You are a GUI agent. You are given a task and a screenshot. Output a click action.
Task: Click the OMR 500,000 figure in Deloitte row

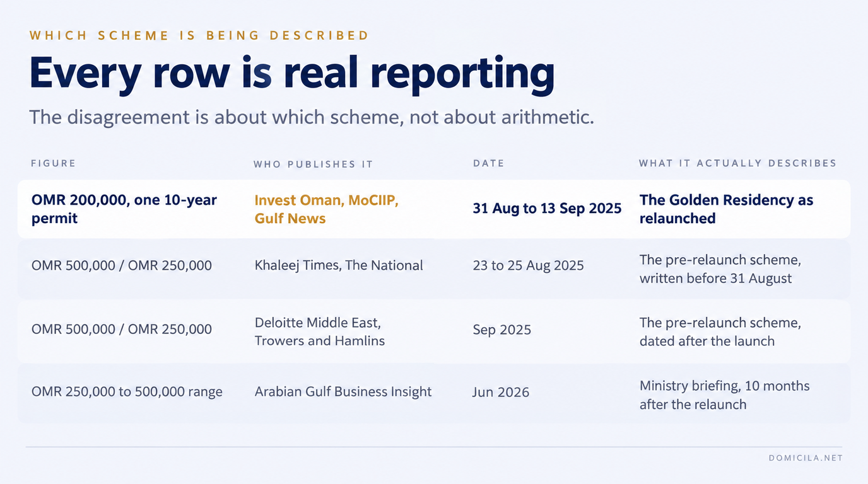coord(122,329)
